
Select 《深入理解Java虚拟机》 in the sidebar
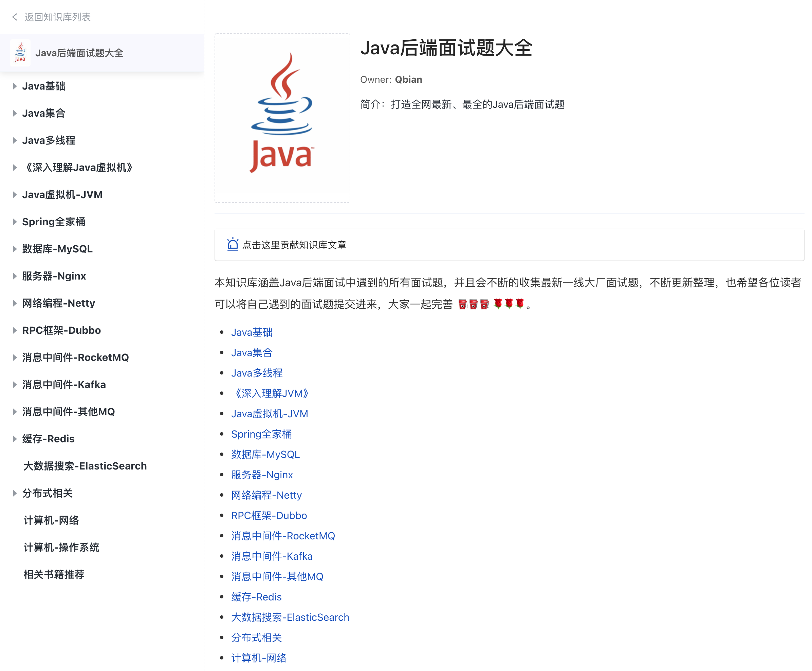coord(78,167)
